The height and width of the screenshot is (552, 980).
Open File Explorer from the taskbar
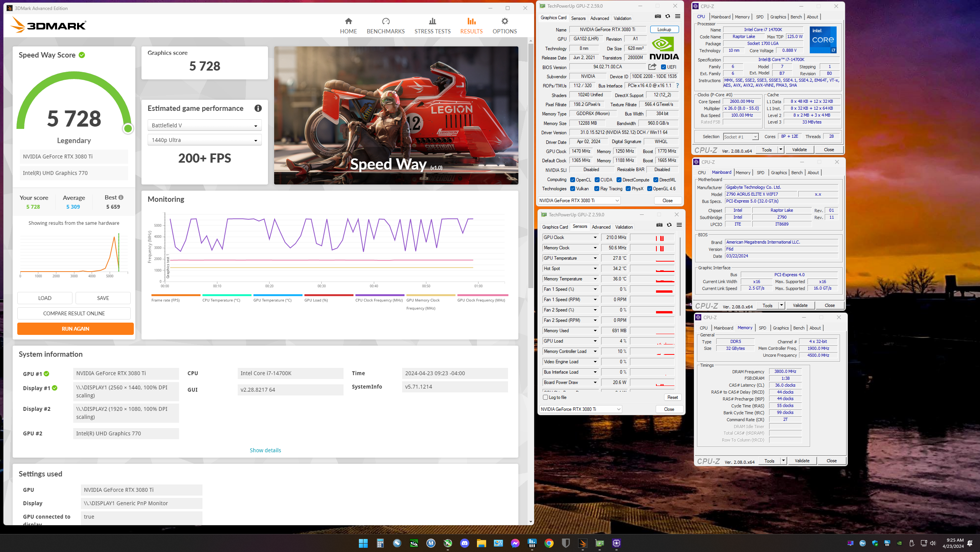tap(481, 543)
